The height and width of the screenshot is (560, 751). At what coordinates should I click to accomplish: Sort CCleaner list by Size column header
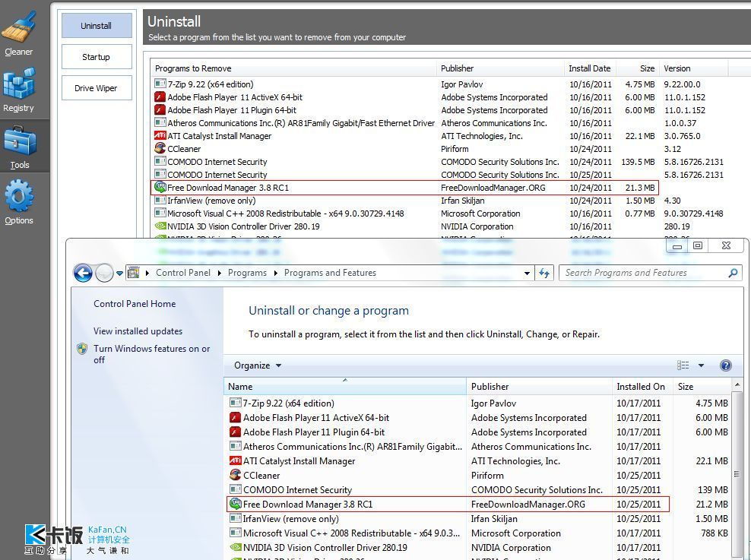638,68
